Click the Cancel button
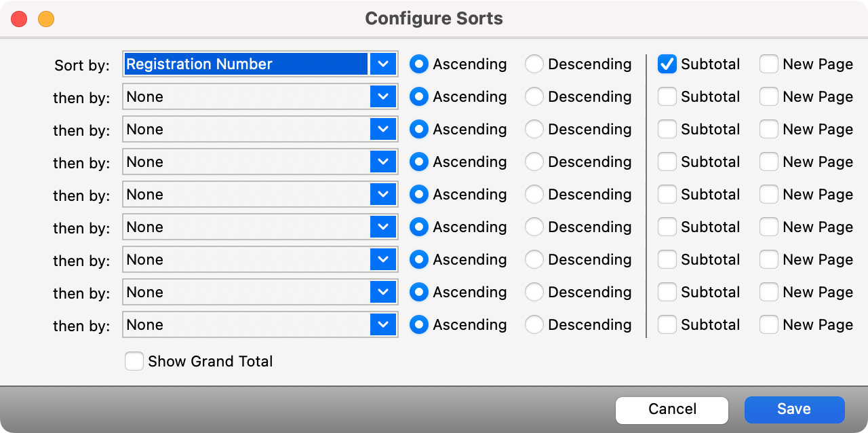 [671, 409]
